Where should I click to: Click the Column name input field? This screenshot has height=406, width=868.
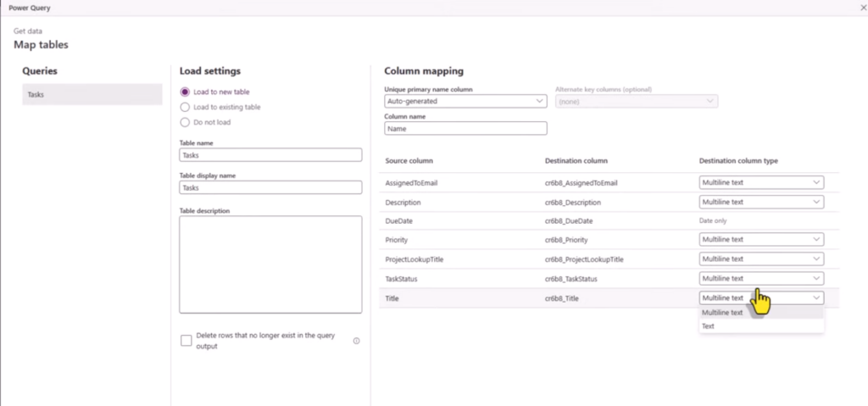click(x=465, y=128)
